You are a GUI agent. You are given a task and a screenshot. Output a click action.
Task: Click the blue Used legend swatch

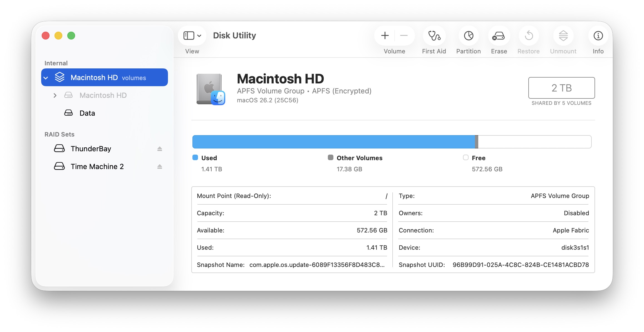(195, 158)
